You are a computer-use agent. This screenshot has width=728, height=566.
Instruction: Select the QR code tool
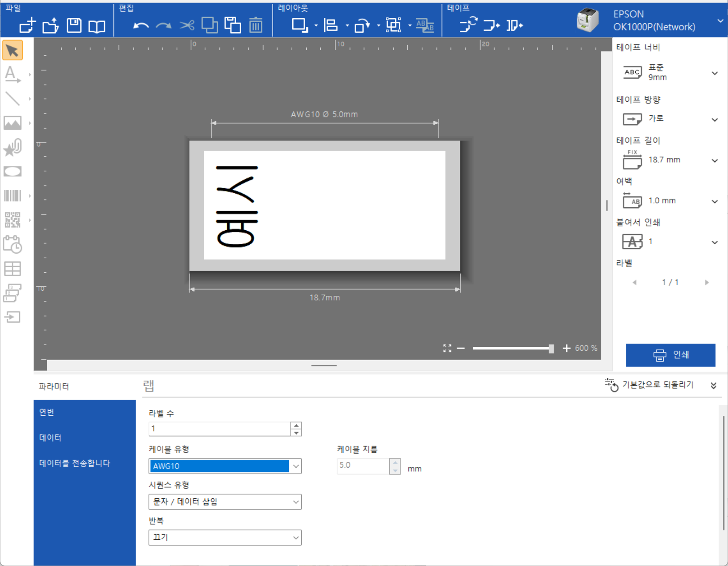point(12,220)
